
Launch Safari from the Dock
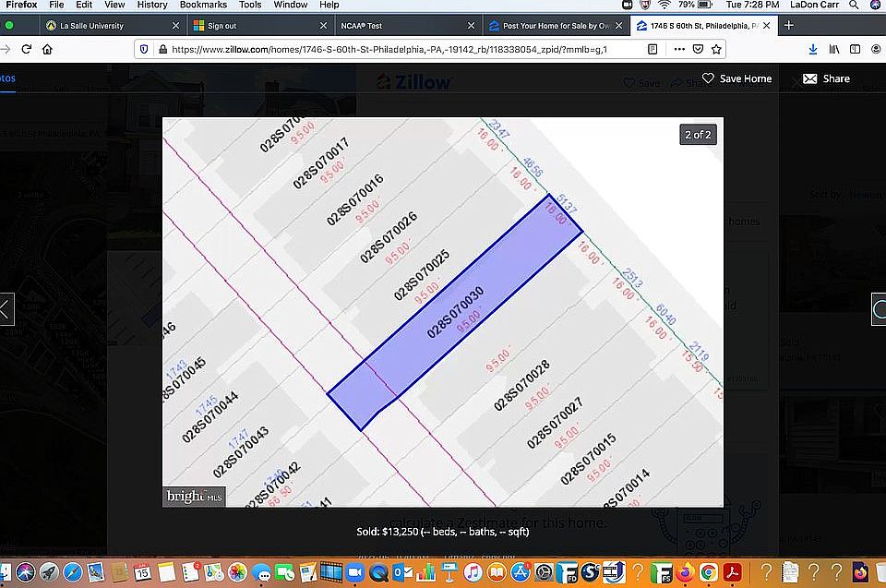73,572
